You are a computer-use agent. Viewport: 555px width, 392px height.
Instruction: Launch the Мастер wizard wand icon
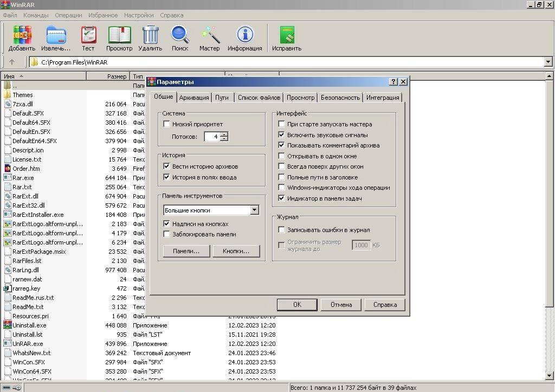[210, 35]
